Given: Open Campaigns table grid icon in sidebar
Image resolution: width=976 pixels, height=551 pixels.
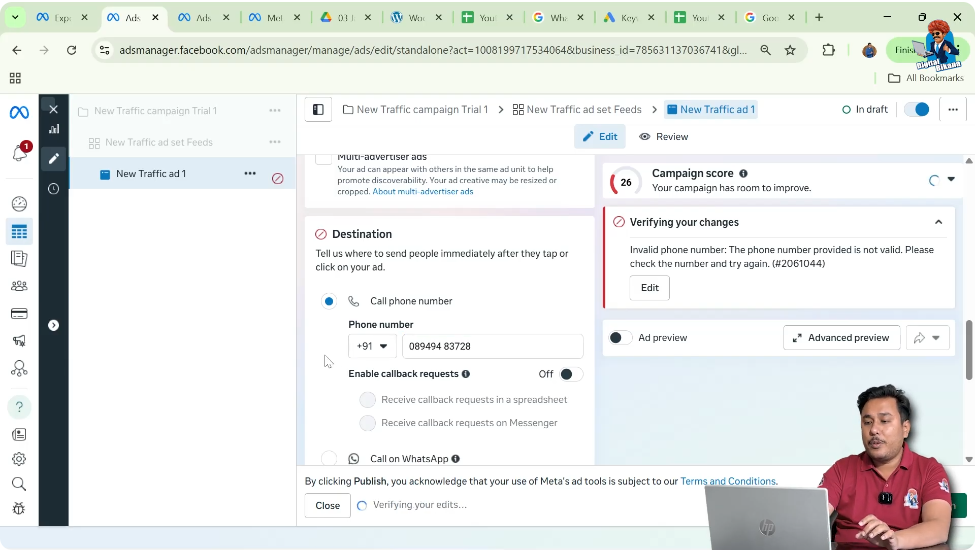Looking at the screenshot, I should point(19,232).
